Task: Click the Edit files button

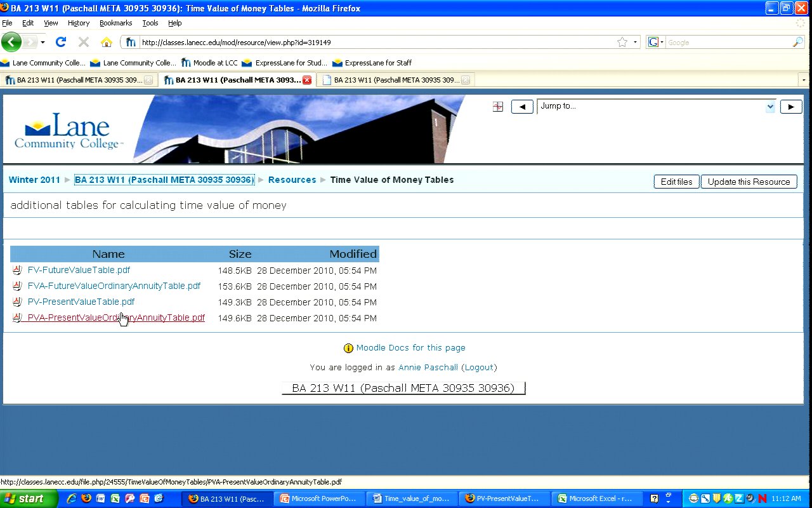Action: pyautogui.click(x=676, y=182)
